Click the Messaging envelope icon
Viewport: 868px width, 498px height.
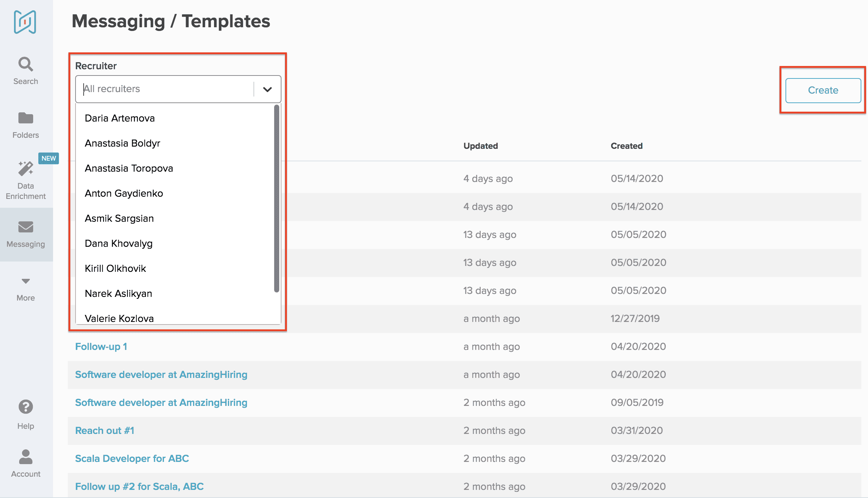click(25, 227)
